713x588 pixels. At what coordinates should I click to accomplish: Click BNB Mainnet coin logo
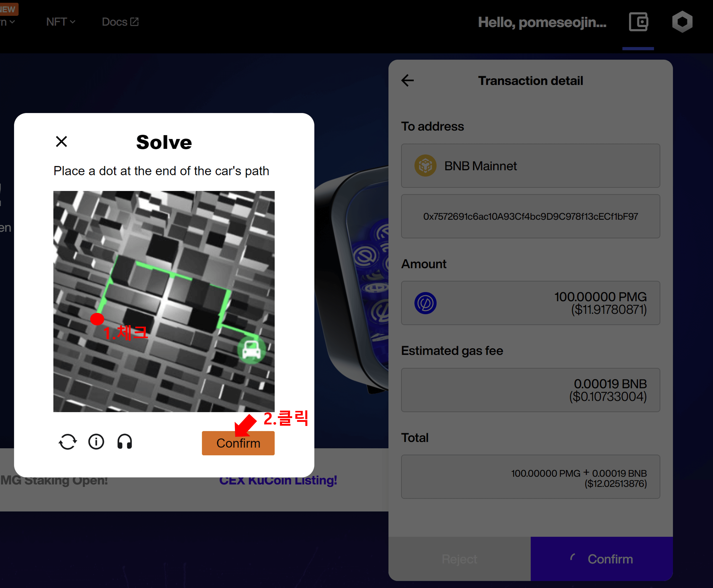tap(425, 166)
